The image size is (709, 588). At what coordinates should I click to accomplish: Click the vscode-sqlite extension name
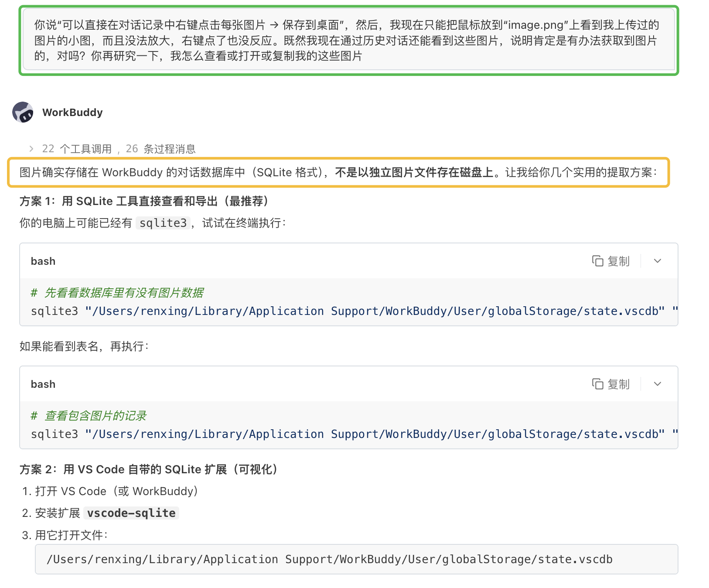[x=131, y=513]
